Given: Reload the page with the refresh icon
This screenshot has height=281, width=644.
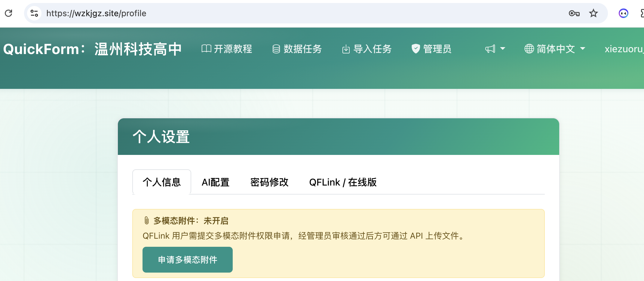Looking at the screenshot, I should tap(9, 13).
